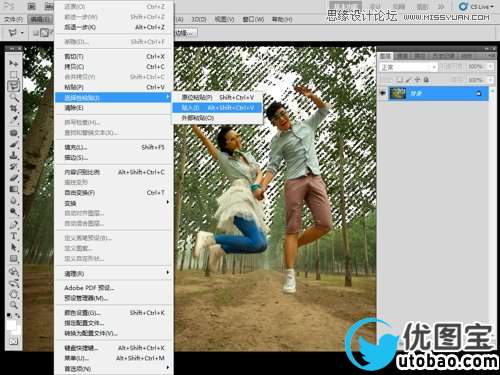Expand the 清理(R) submenu
500x375 pixels.
[x=114, y=274]
